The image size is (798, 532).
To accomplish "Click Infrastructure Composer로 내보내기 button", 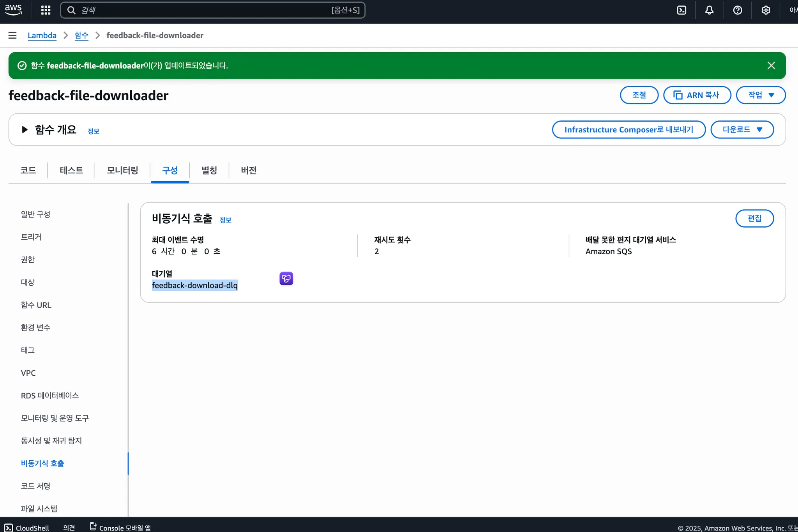I will [x=629, y=130].
